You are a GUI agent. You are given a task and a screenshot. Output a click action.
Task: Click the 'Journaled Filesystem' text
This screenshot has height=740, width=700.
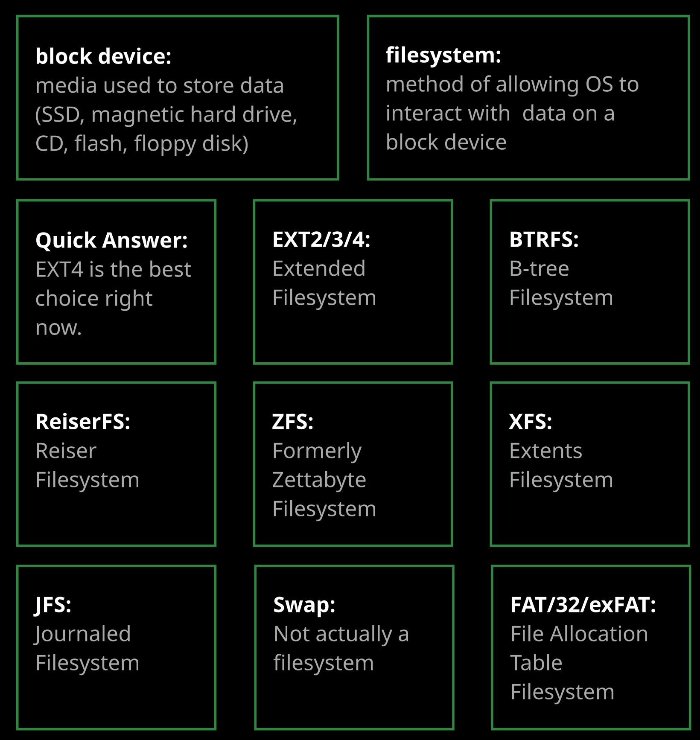coord(87,648)
